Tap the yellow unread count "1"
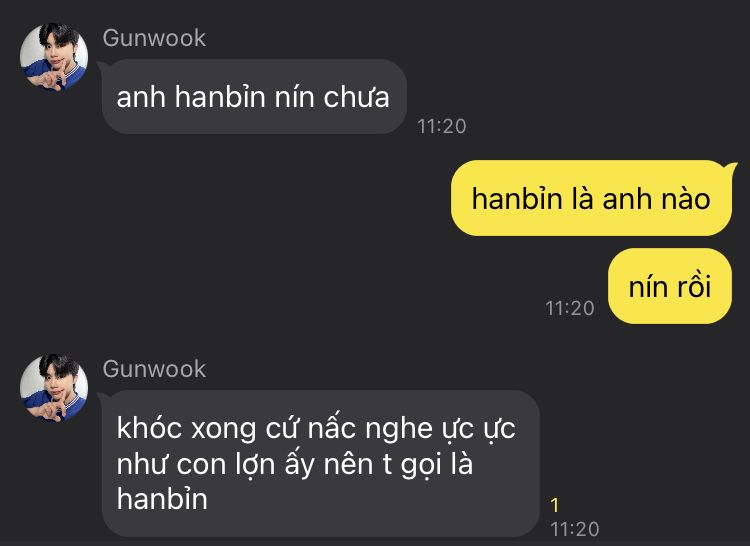 pyautogui.click(x=555, y=505)
